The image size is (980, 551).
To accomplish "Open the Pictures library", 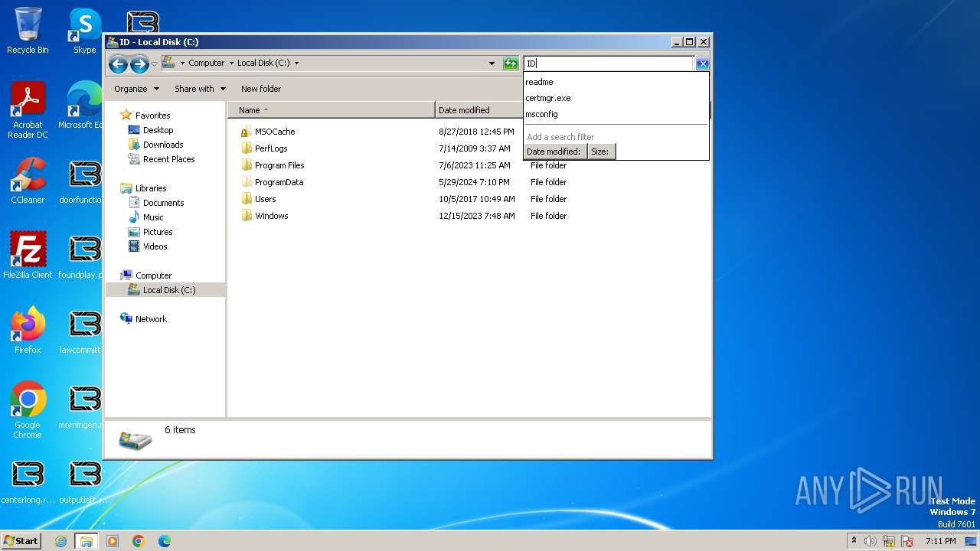I will [x=158, y=232].
